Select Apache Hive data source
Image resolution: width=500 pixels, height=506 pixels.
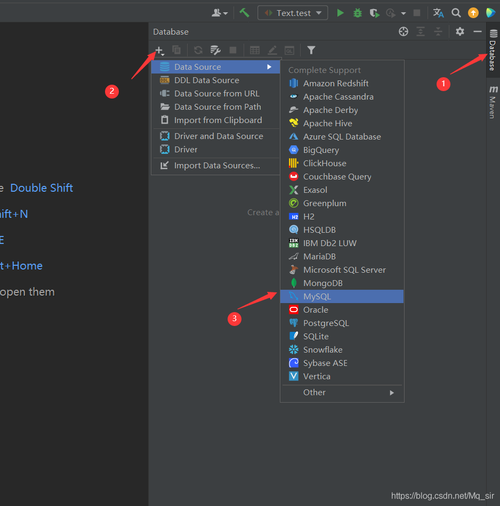(342, 123)
